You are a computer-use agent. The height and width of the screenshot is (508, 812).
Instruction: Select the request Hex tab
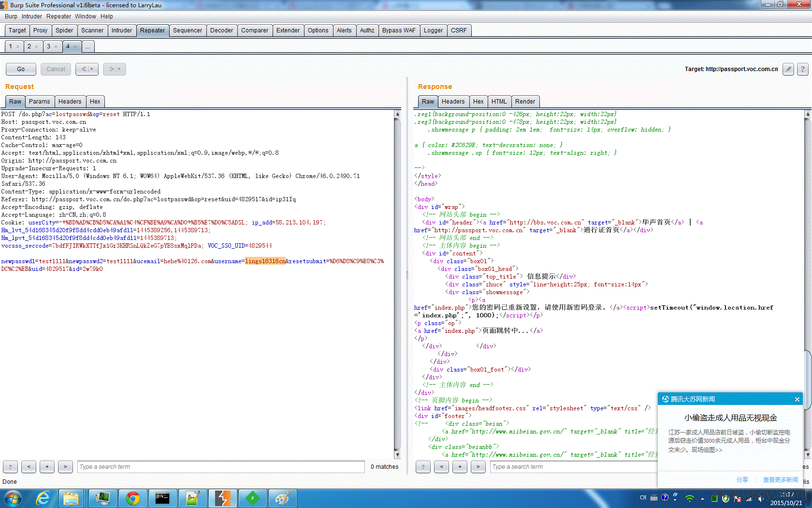pos(95,102)
